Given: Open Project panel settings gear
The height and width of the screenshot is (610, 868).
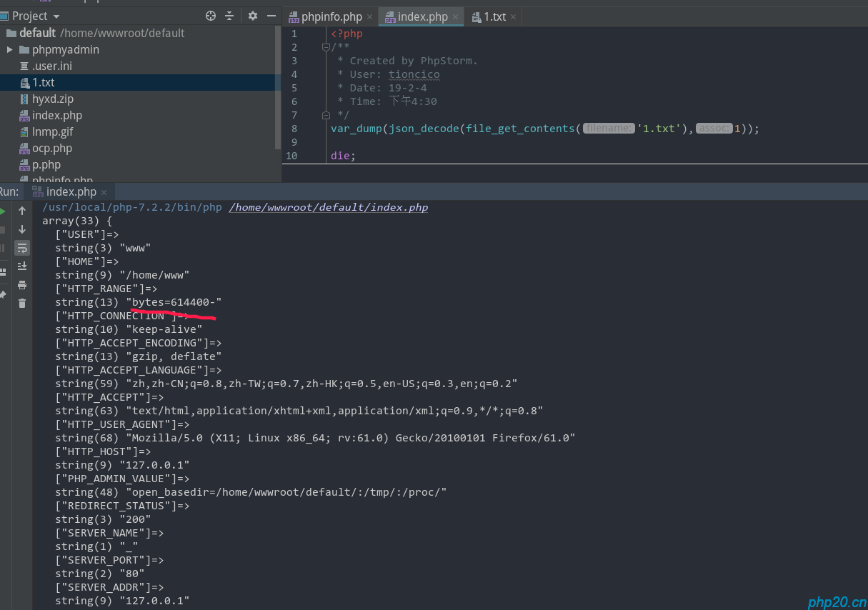Looking at the screenshot, I should pos(253,16).
